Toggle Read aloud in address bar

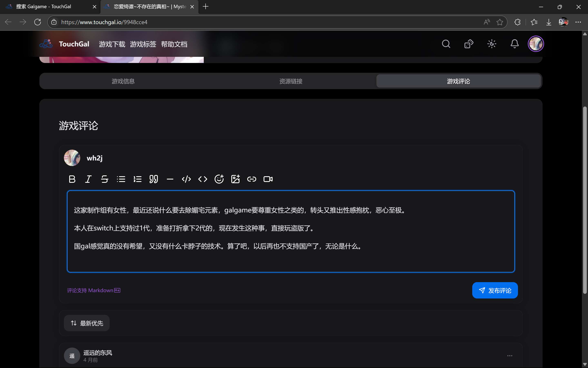point(487,22)
